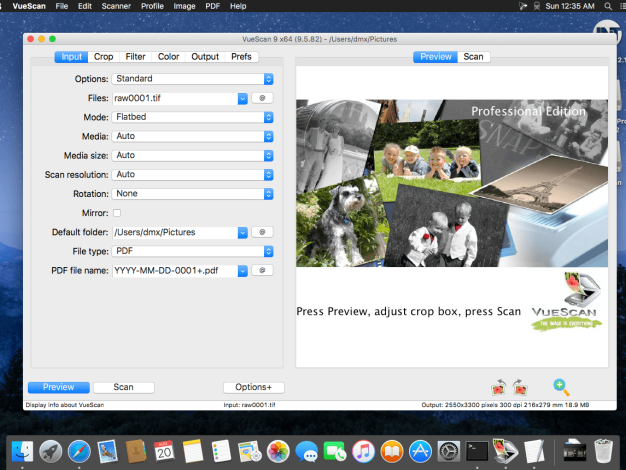Switch to the Color tab
626x470 pixels.
168,57
